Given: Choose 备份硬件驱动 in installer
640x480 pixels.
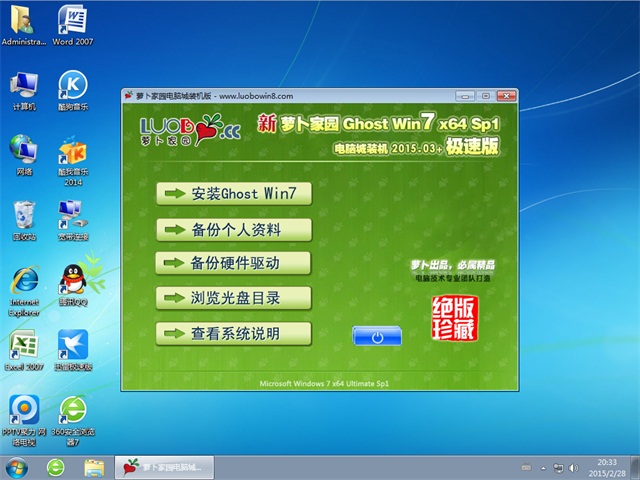Looking at the screenshot, I should (x=233, y=263).
